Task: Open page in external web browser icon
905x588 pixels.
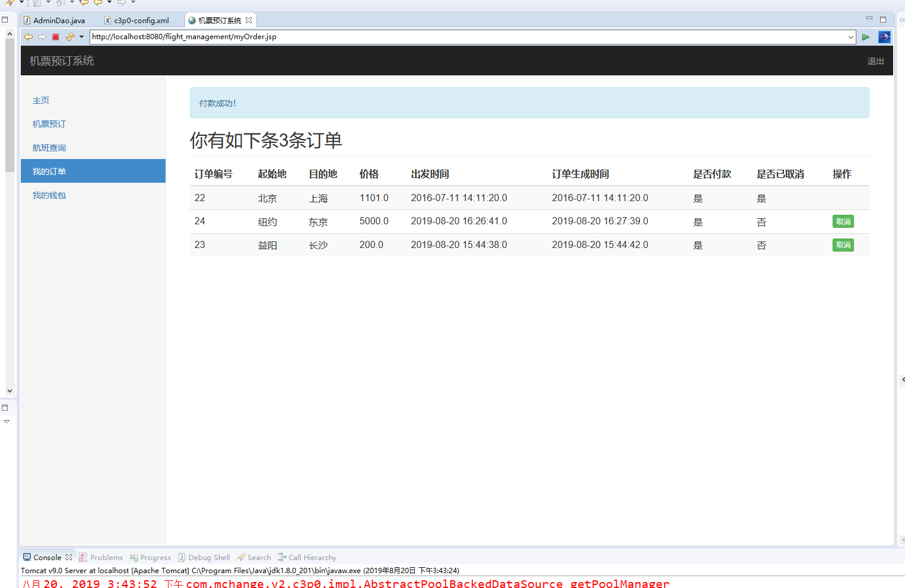Action: pyautogui.click(x=884, y=37)
